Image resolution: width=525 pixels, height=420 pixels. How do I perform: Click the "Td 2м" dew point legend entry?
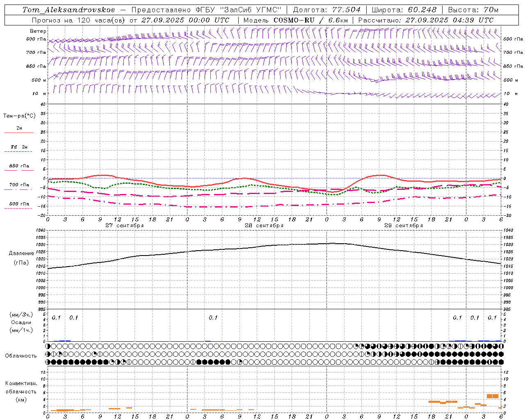click(19, 147)
